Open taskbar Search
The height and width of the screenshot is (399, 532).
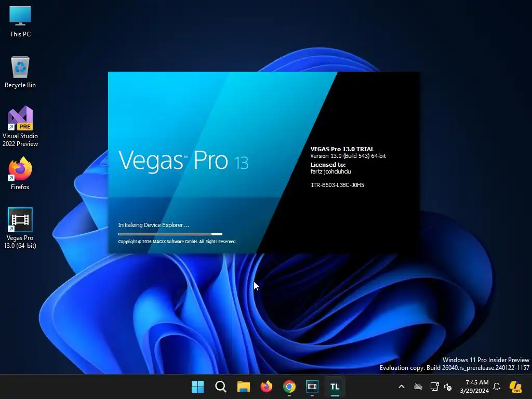pyautogui.click(x=220, y=387)
